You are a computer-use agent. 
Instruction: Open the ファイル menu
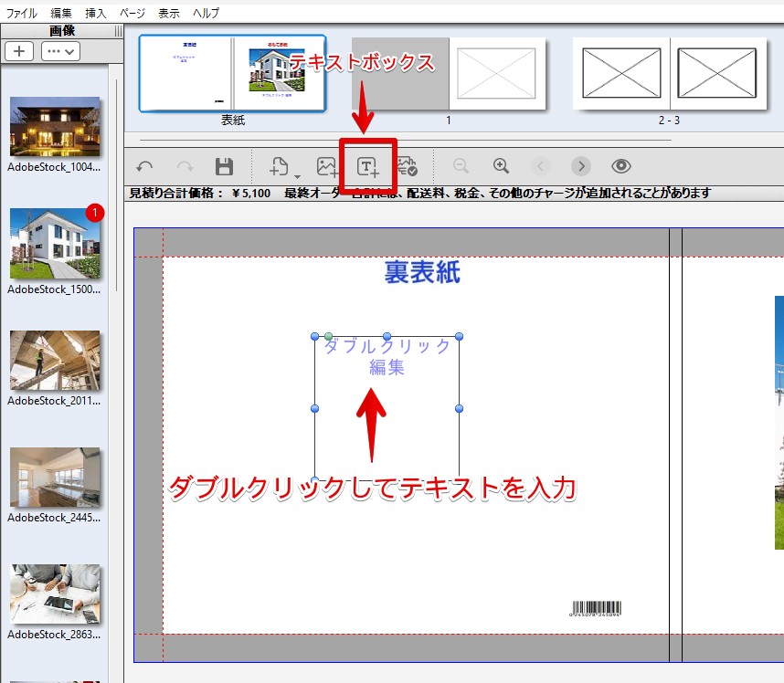[22, 13]
